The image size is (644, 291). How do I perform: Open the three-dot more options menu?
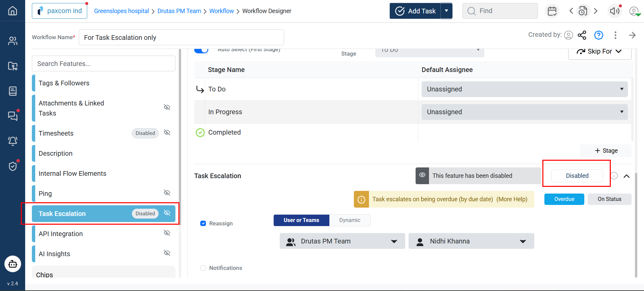click(615, 35)
